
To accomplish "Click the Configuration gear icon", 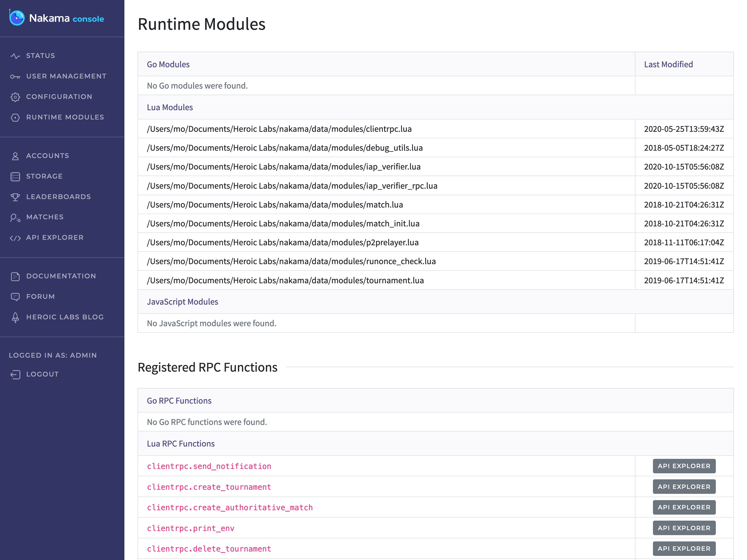I will pyautogui.click(x=15, y=97).
